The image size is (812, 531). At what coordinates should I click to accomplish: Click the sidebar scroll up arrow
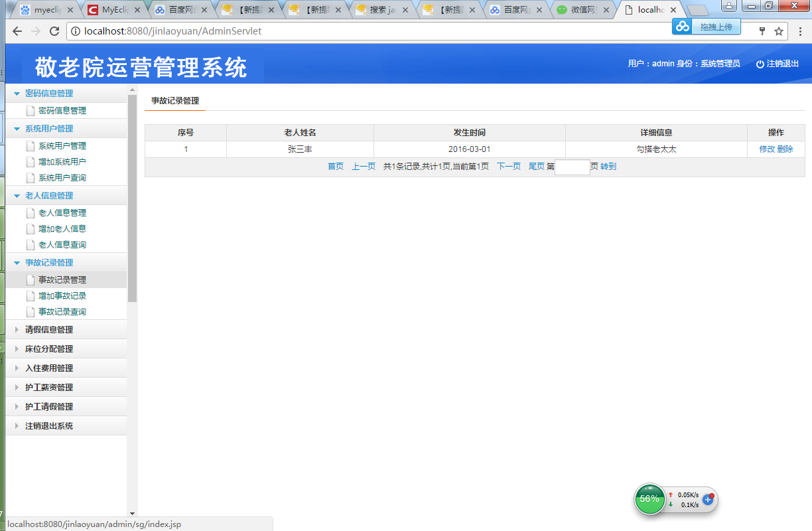(x=132, y=88)
